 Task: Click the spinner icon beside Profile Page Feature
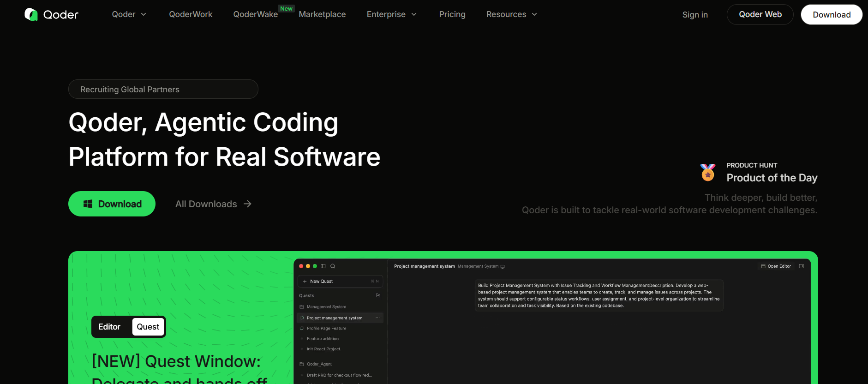pyautogui.click(x=302, y=329)
